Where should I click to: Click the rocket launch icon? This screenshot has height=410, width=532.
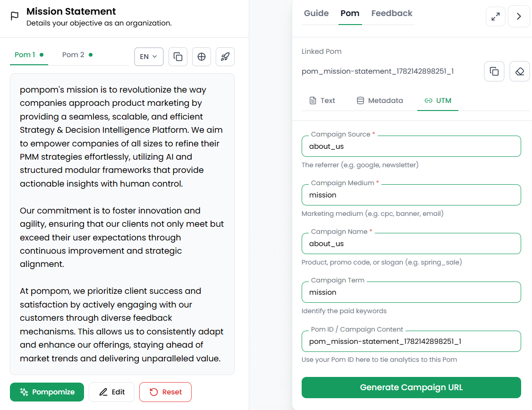pyautogui.click(x=225, y=57)
